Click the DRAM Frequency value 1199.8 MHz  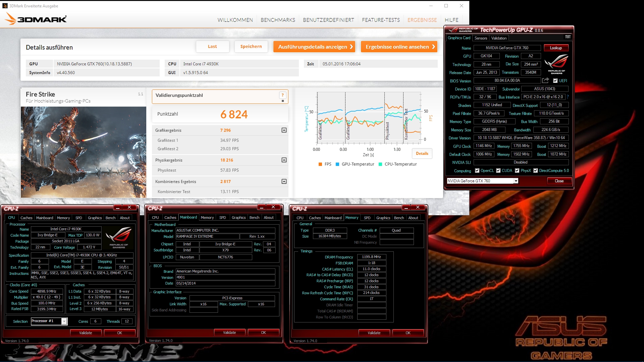click(x=371, y=257)
